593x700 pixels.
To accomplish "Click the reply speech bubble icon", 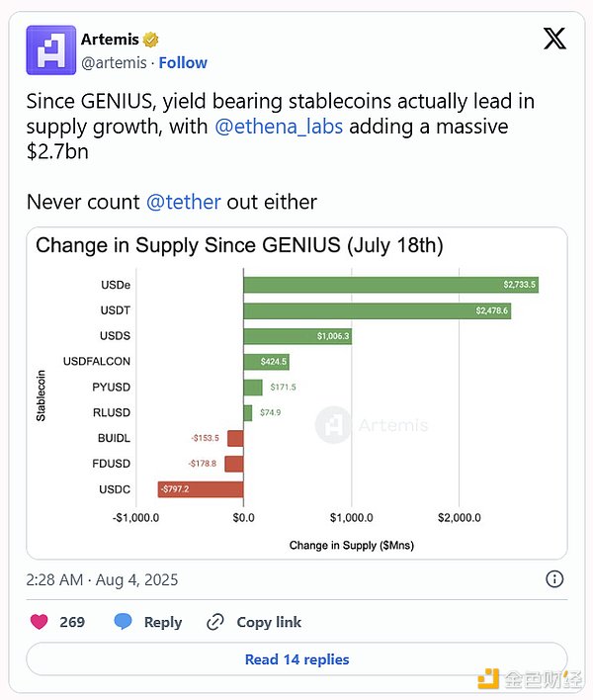I will pos(123,622).
